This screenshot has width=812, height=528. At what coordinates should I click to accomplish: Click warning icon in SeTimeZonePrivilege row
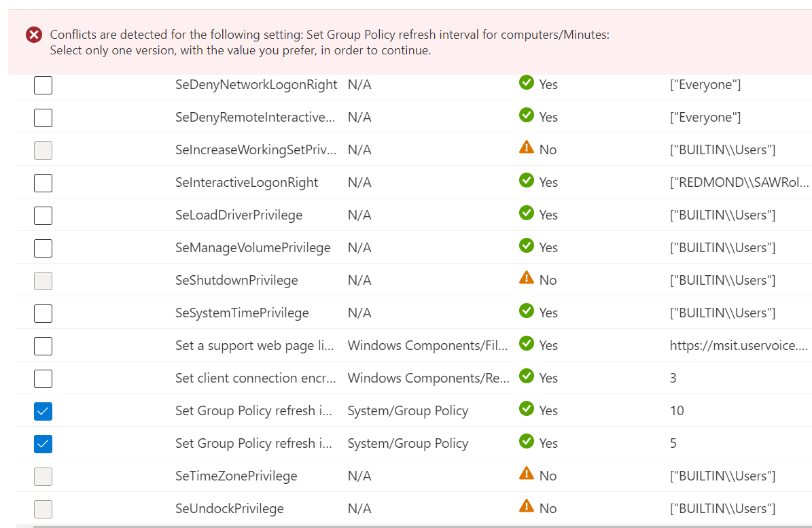[x=526, y=473]
